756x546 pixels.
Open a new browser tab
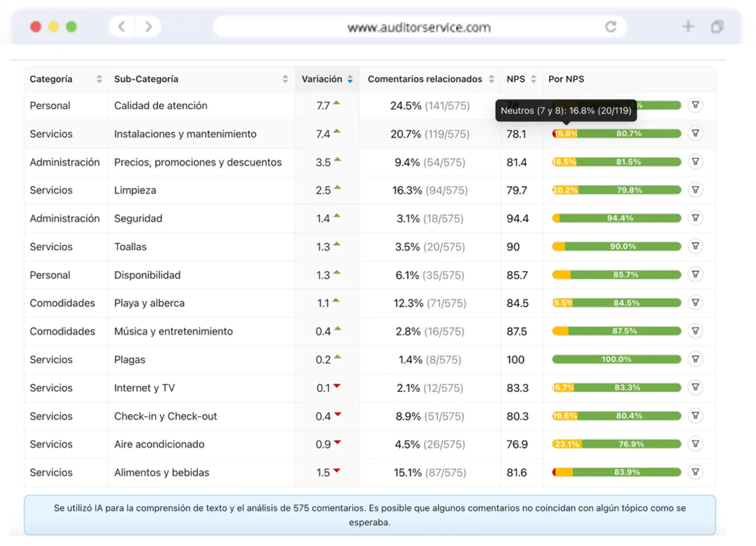[688, 26]
